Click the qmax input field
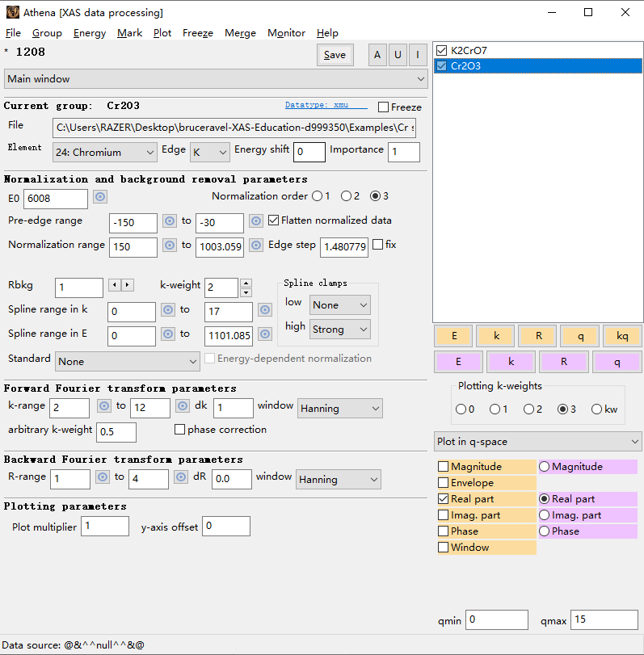 click(604, 619)
